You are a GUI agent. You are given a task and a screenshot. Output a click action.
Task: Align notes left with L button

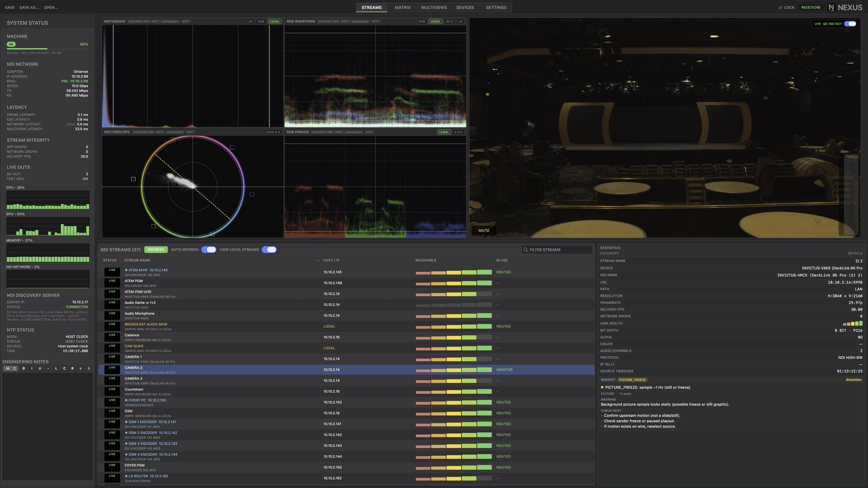[56, 368]
